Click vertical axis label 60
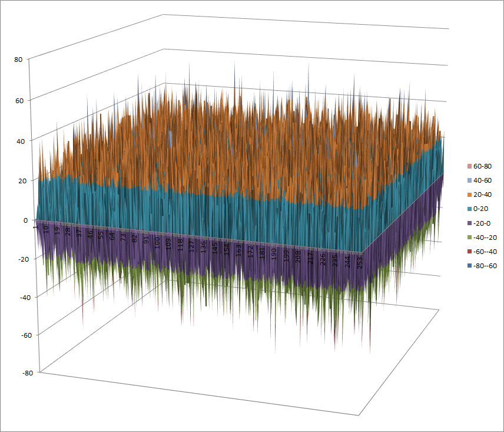This screenshot has width=504, height=432. point(19,101)
